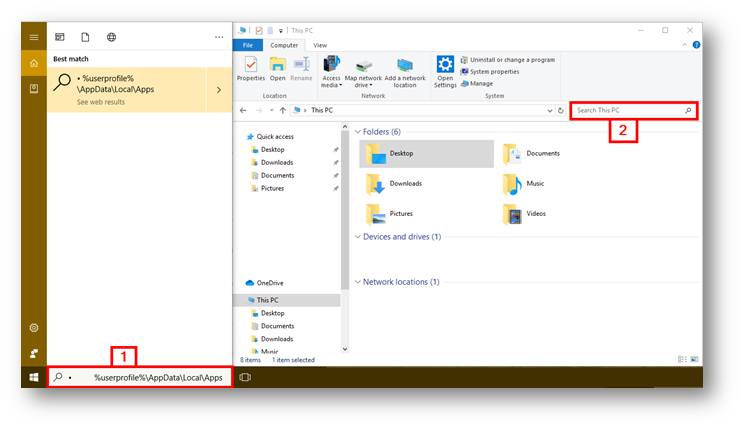Refresh the This PC view
This screenshot has height=430, width=745.
(x=561, y=111)
